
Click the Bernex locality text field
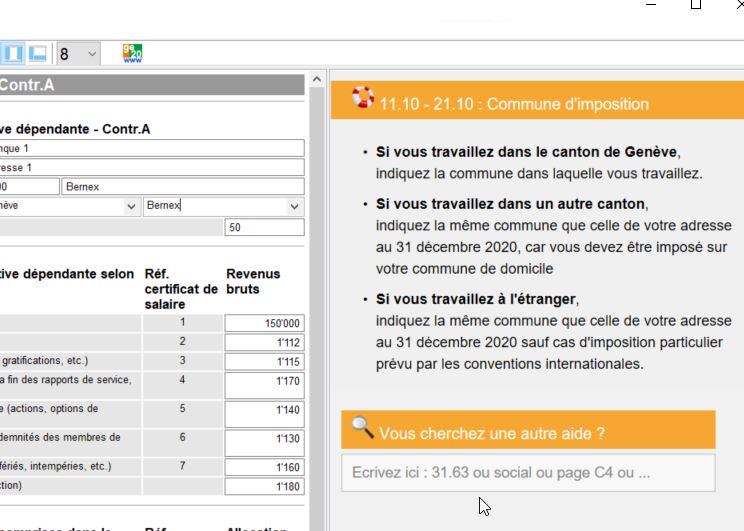pos(182,186)
